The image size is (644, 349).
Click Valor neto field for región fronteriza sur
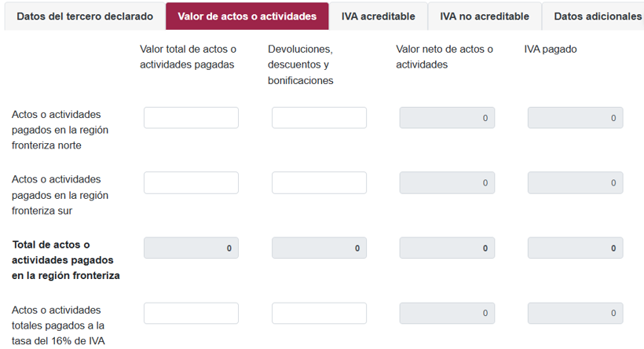[447, 183]
